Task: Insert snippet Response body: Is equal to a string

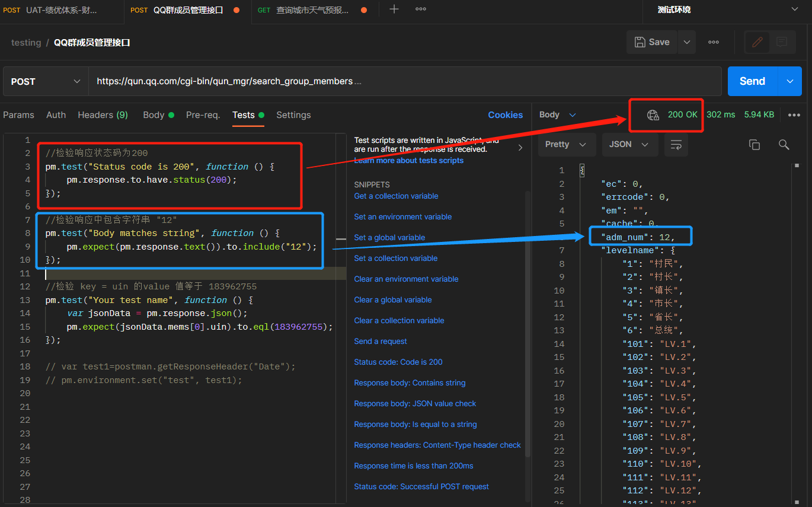Action: pyautogui.click(x=415, y=425)
